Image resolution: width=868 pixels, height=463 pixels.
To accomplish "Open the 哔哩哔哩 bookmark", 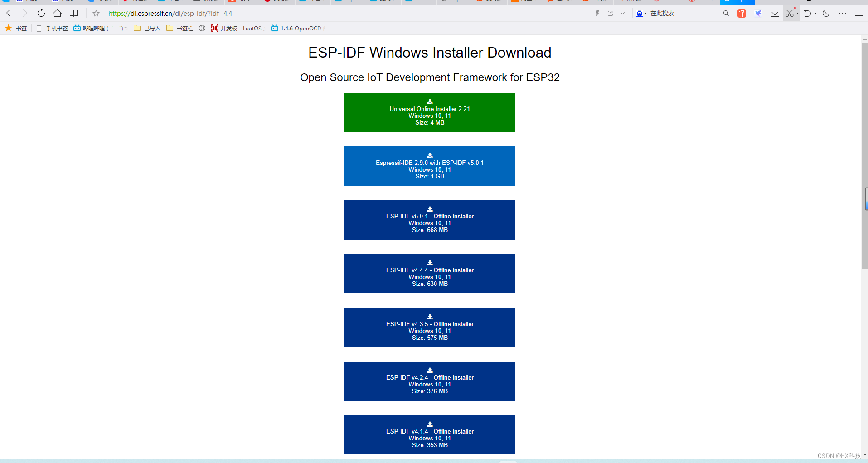I will 100,28.
